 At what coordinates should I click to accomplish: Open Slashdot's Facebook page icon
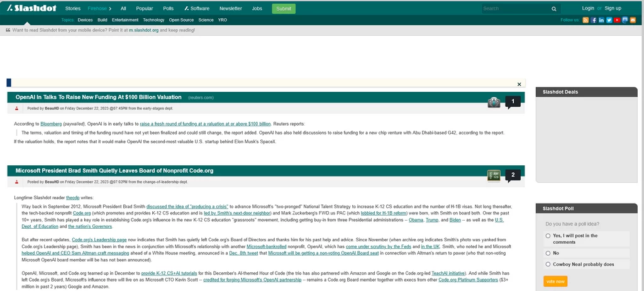(594, 19)
